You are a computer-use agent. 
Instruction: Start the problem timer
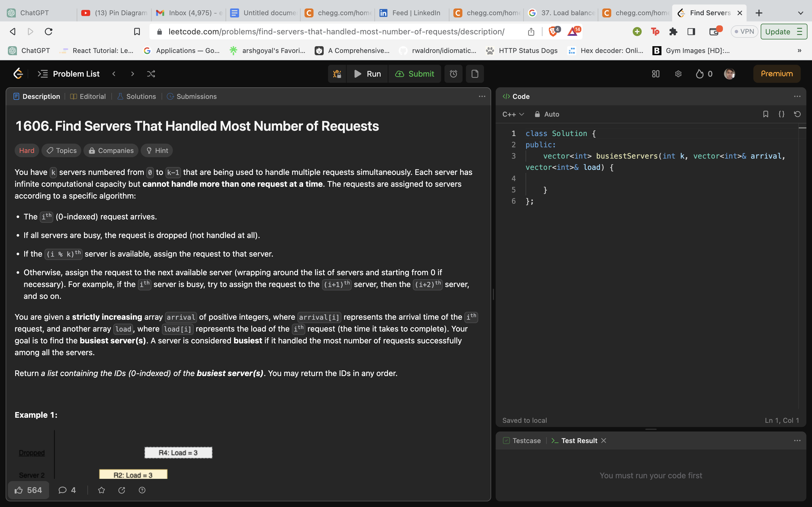point(453,74)
